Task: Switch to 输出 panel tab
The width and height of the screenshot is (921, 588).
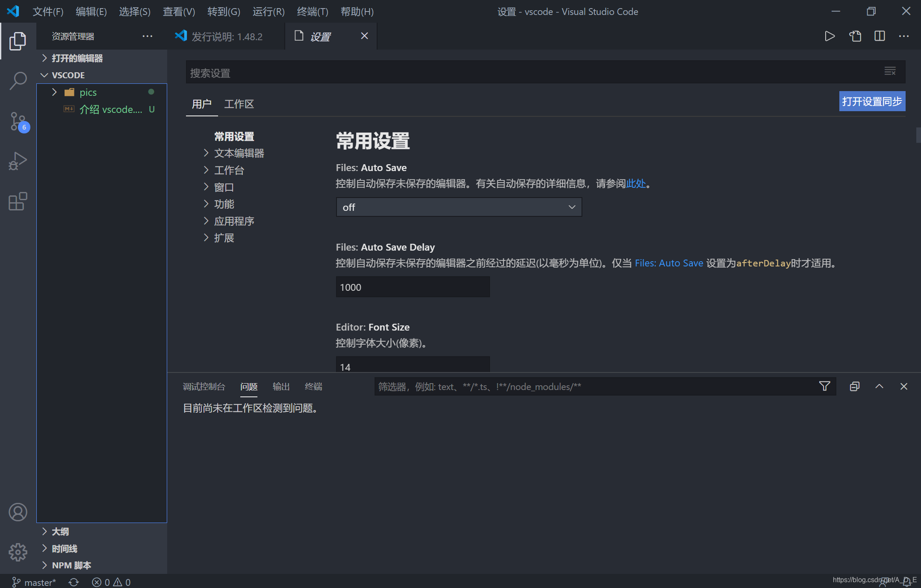Action: (x=281, y=387)
